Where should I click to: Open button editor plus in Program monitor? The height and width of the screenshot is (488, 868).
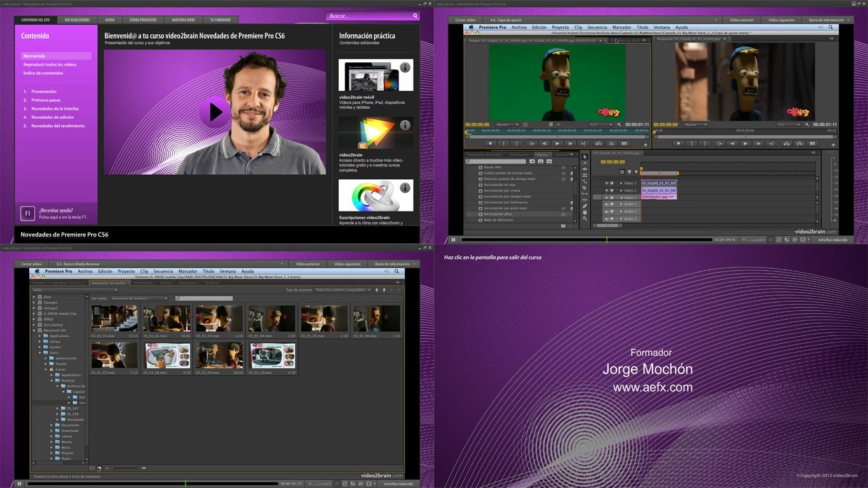[x=834, y=145]
